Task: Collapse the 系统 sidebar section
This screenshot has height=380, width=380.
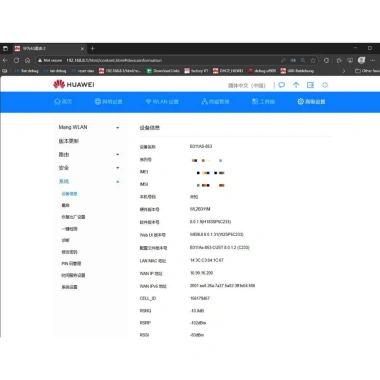Action: 89,181
